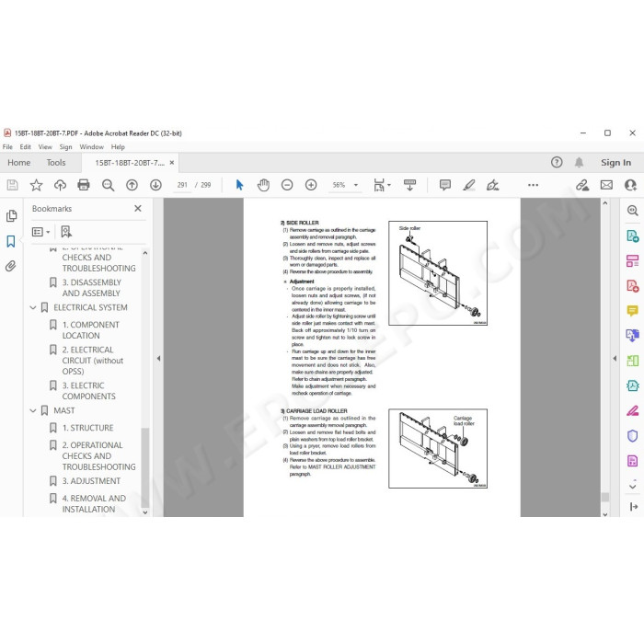Viewport: 644px width, 644px height.
Task: Toggle the Bookmarks panel icon
Action: [11, 241]
